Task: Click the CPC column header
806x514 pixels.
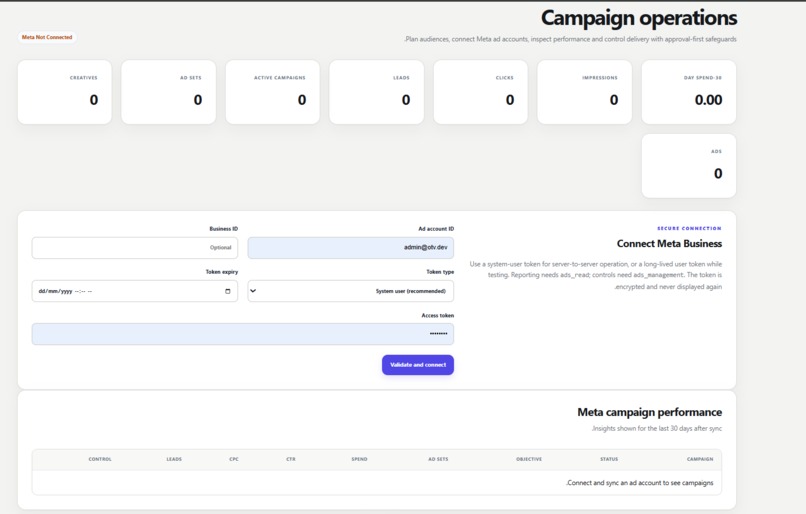Action: pos(234,459)
